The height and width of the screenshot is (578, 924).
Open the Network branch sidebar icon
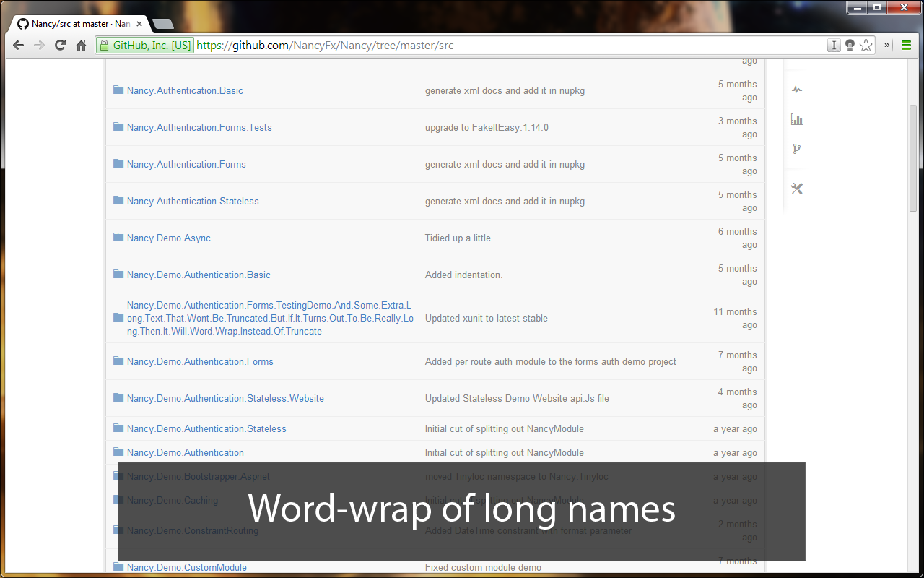(x=797, y=149)
